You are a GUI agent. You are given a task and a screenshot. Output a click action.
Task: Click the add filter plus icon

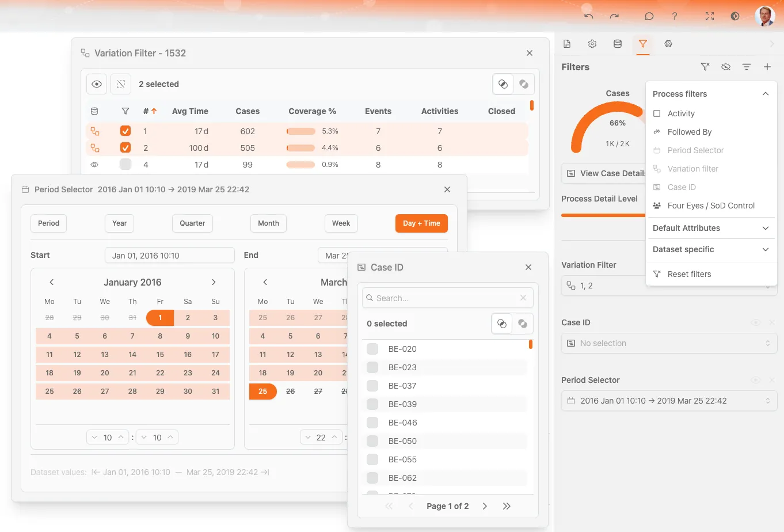767,67
